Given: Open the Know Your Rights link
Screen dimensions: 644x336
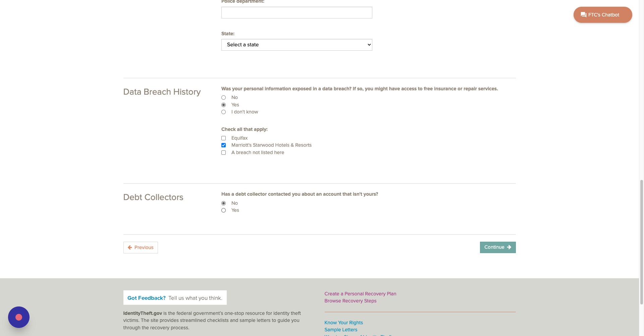Looking at the screenshot, I should coord(343,323).
